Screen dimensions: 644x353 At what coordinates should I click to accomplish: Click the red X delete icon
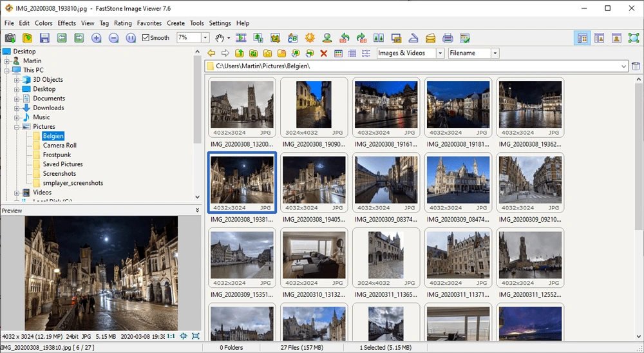point(324,53)
